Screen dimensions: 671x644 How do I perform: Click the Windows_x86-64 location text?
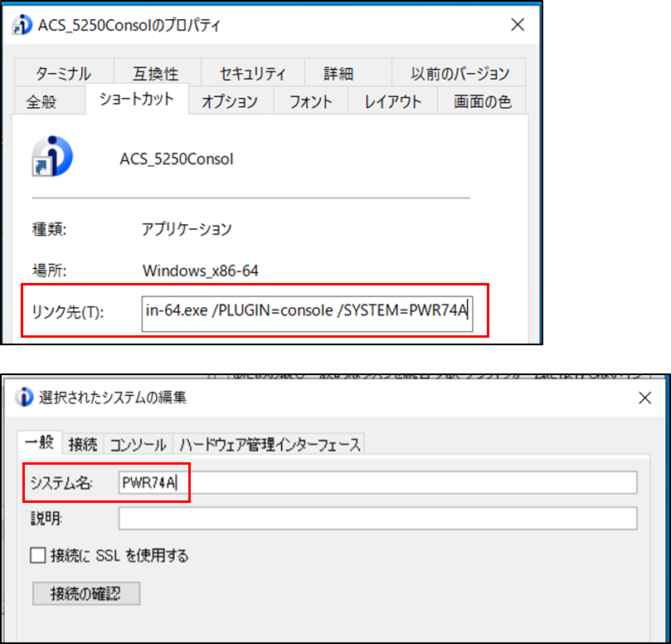coord(200,271)
